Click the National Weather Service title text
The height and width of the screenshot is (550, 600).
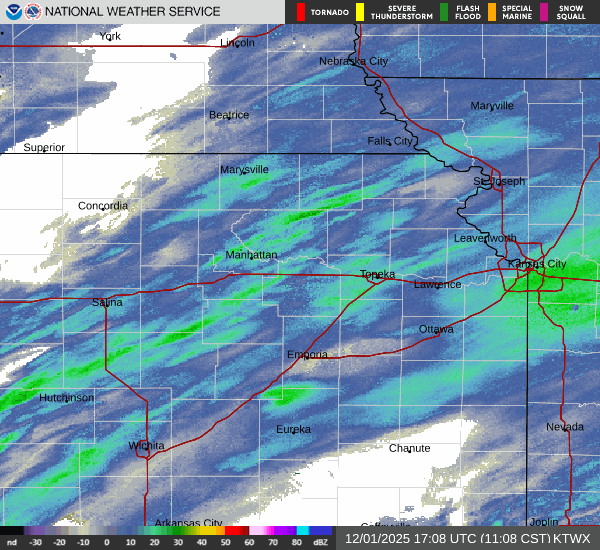[x=130, y=12]
